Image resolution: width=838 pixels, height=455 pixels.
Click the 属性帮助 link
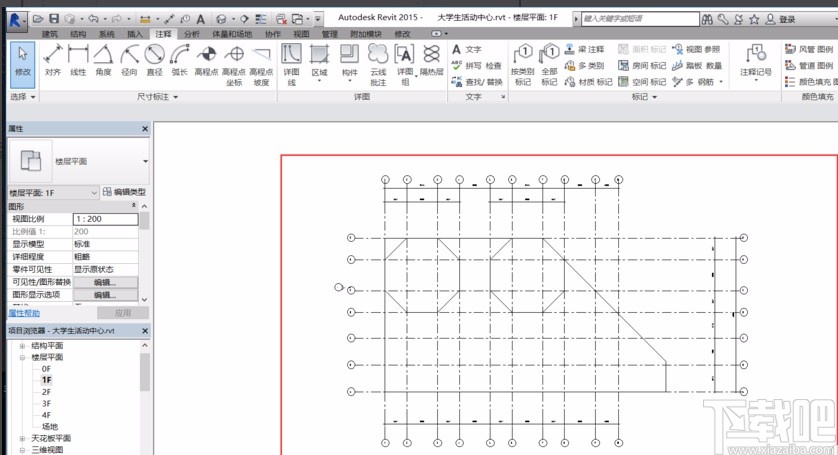[x=24, y=313]
